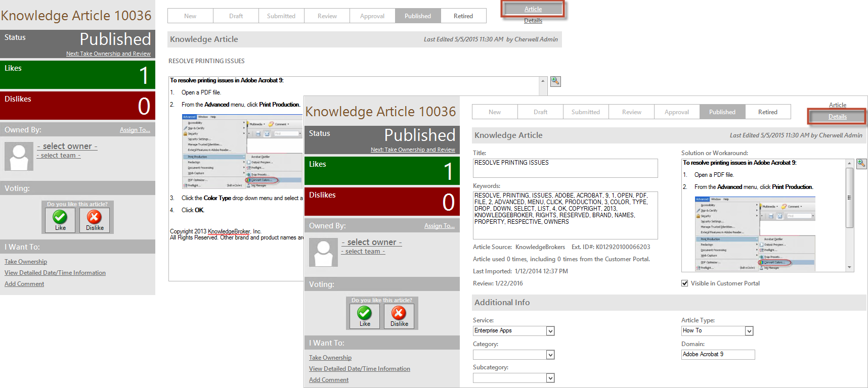Click the Article Source KnowledgeBrokers text
868x388 pixels.
pos(519,247)
